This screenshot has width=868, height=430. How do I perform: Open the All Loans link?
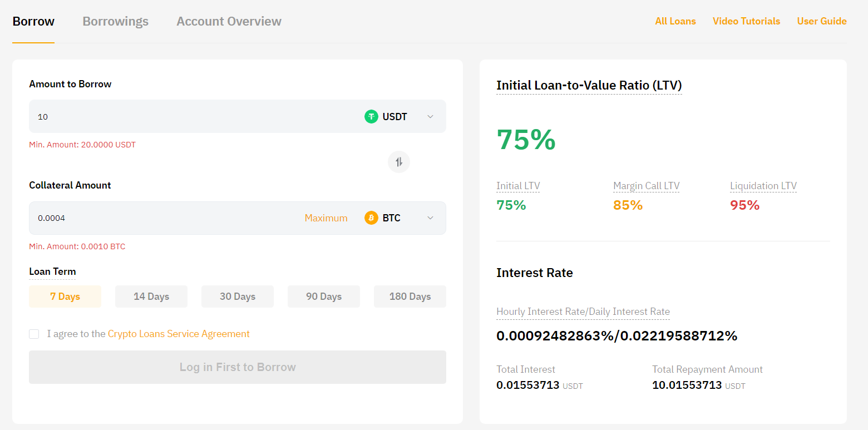(675, 21)
